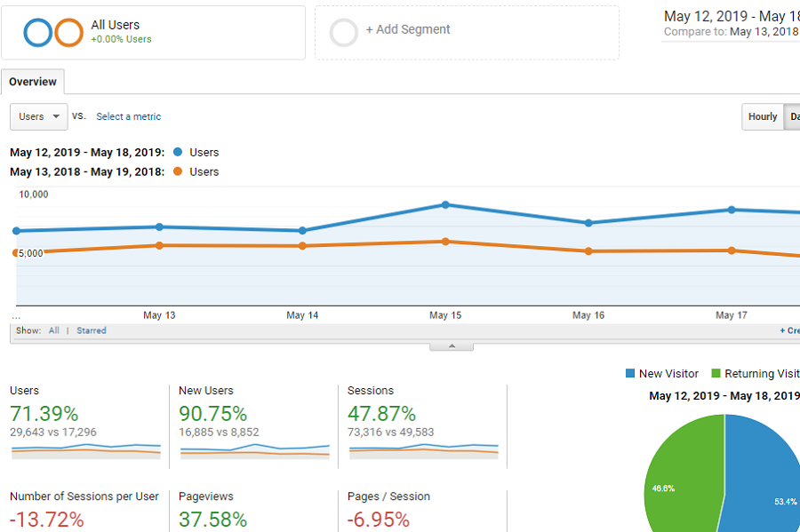Click the Sessions 47.87% metric

(x=381, y=413)
